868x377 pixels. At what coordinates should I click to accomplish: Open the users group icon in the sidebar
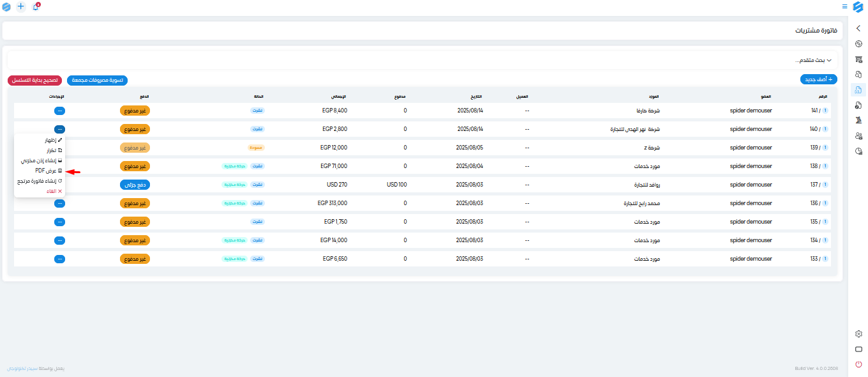pyautogui.click(x=858, y=136)
